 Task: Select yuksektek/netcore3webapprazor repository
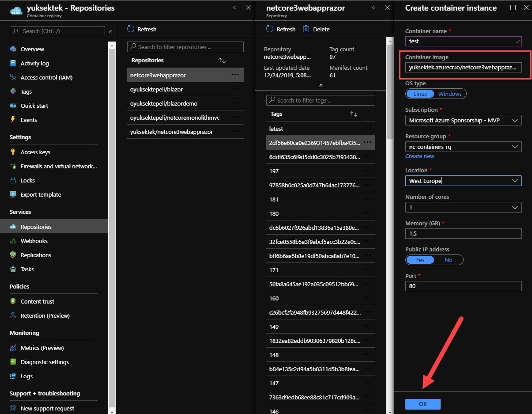tap(185, 132)
